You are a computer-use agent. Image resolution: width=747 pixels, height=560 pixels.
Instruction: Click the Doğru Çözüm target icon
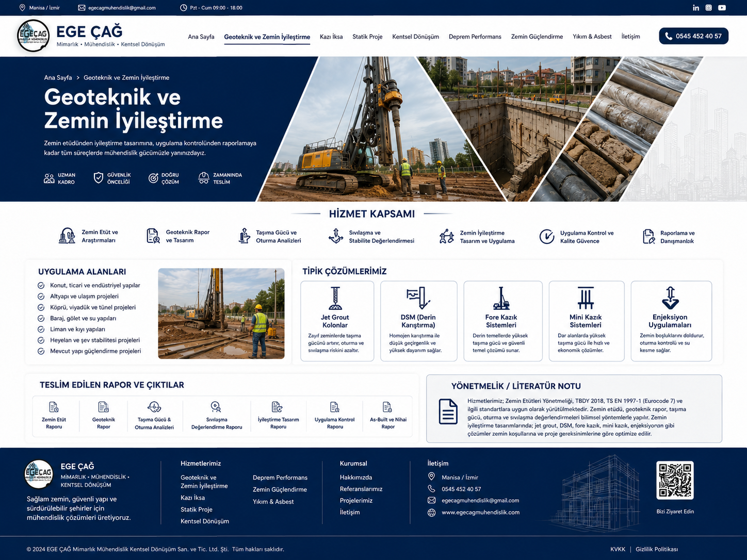click(153, 178)
